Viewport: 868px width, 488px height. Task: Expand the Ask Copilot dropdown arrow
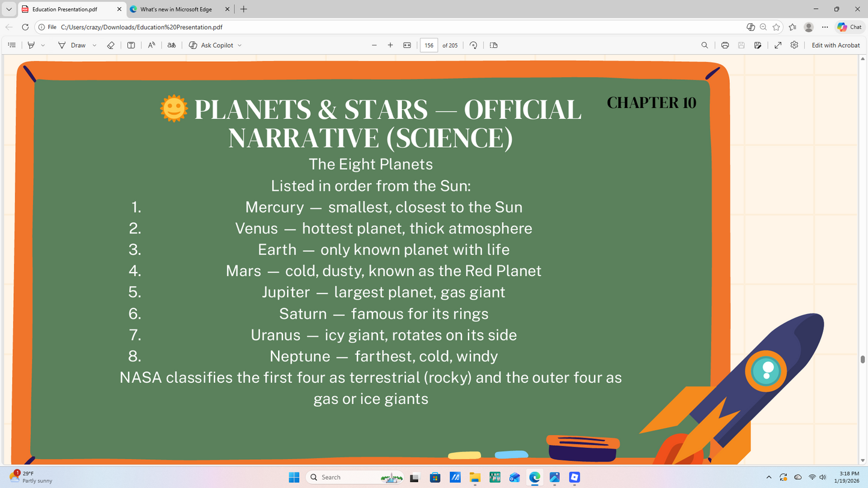point(240,45)
